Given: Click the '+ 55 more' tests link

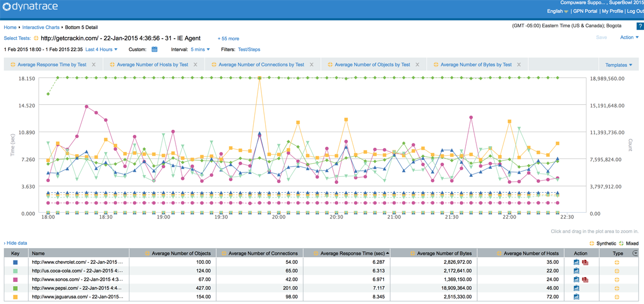Looking at the screenshot, I should 228,39.
